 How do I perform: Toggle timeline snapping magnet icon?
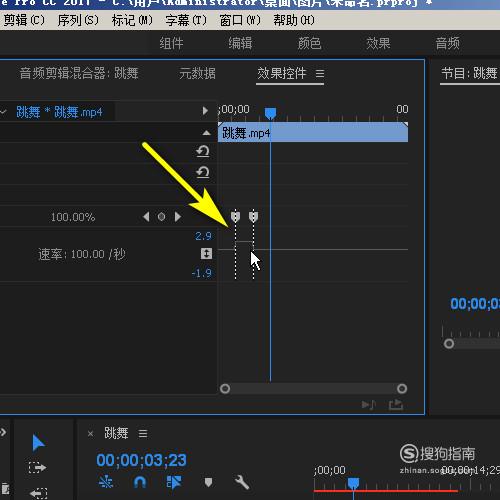pyautogui.click(x=140, y=482)
